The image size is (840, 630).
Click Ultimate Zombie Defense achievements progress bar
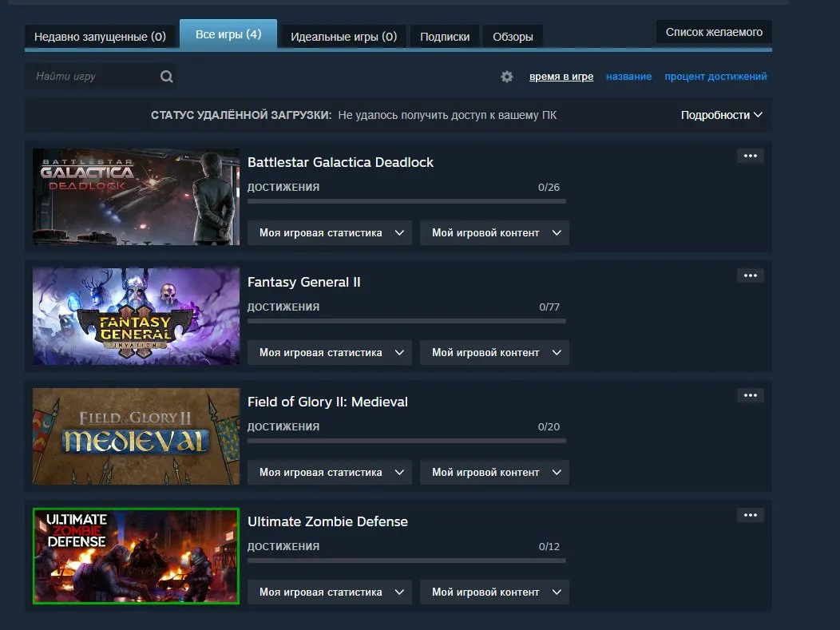pos(406,561)
